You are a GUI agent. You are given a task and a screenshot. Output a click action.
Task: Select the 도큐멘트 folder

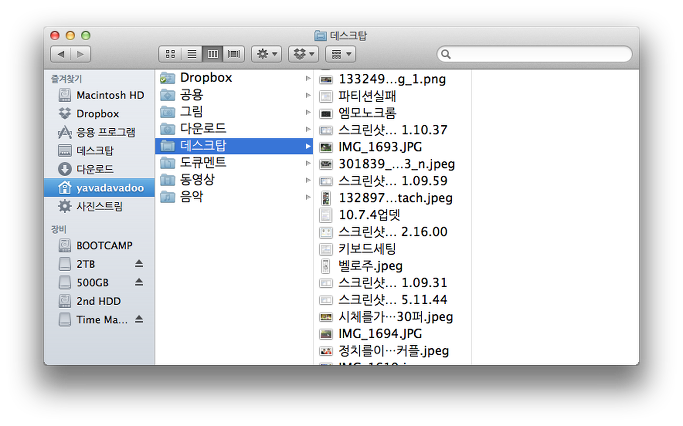pos(234,163)
